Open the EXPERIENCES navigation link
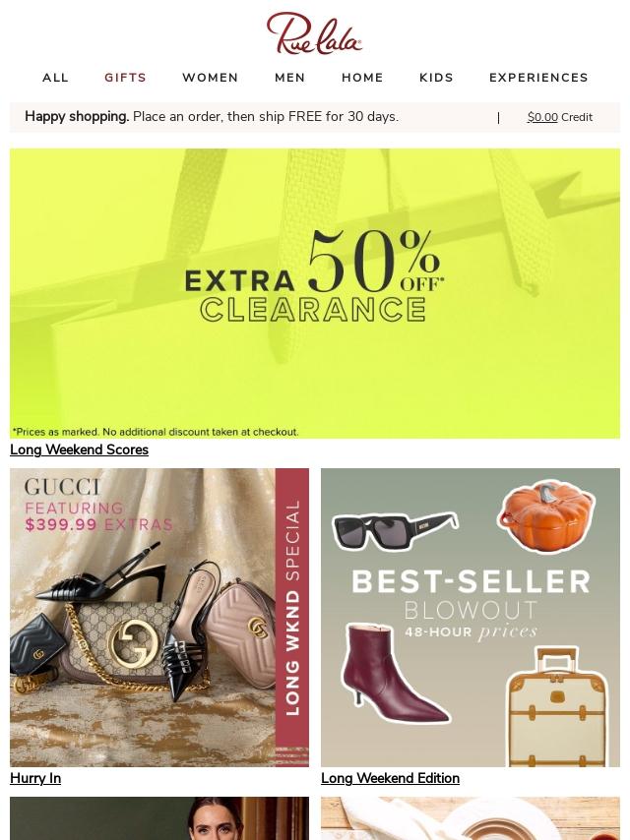Viewport: 630px width, 840px height. [538, 78]
